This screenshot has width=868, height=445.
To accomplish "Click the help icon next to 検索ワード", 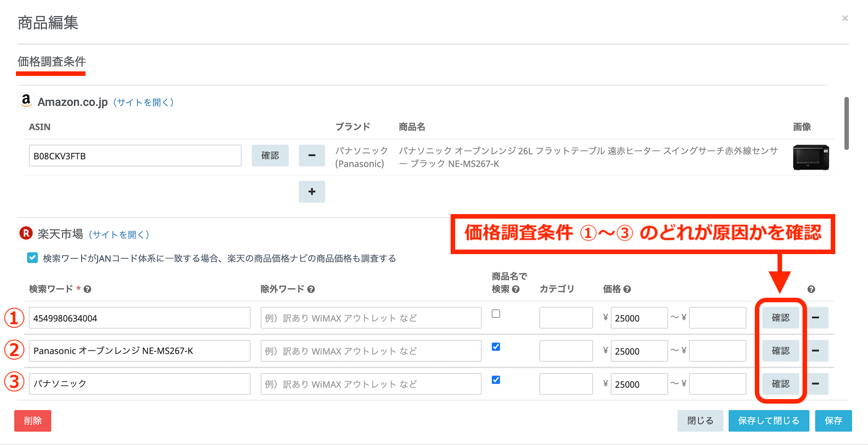I will click(x=87, y=290).
